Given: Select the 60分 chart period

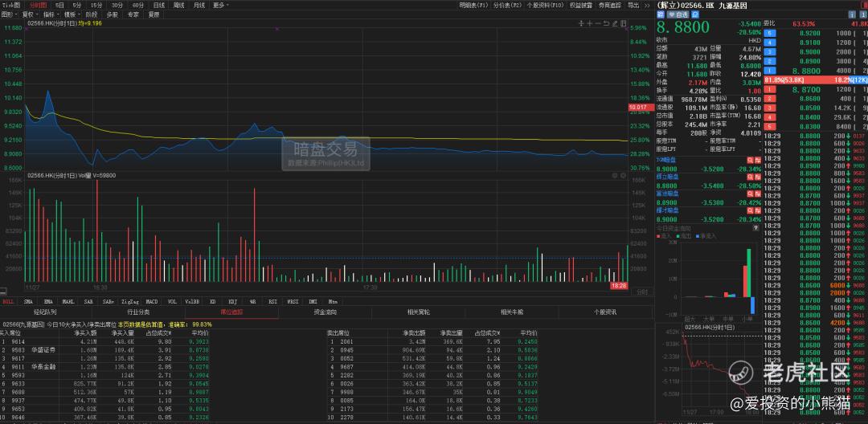Looking at the screenshot, I should pos(138,5).
